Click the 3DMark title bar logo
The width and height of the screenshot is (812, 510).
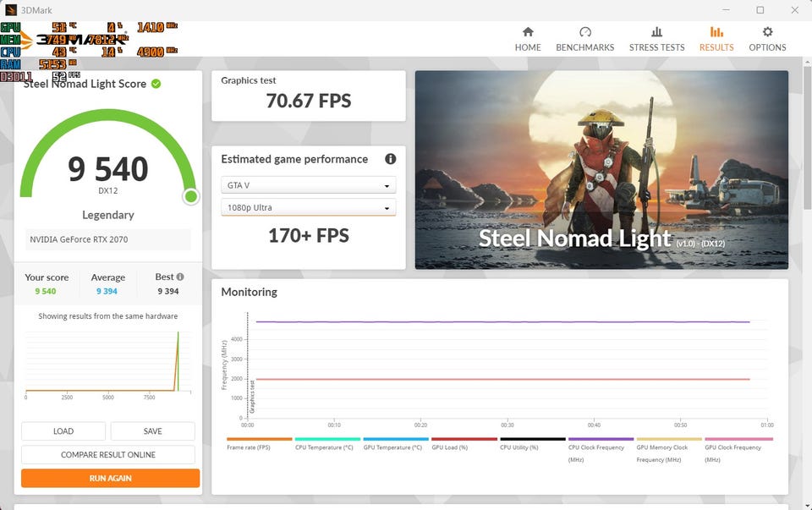tap(10, 10)
